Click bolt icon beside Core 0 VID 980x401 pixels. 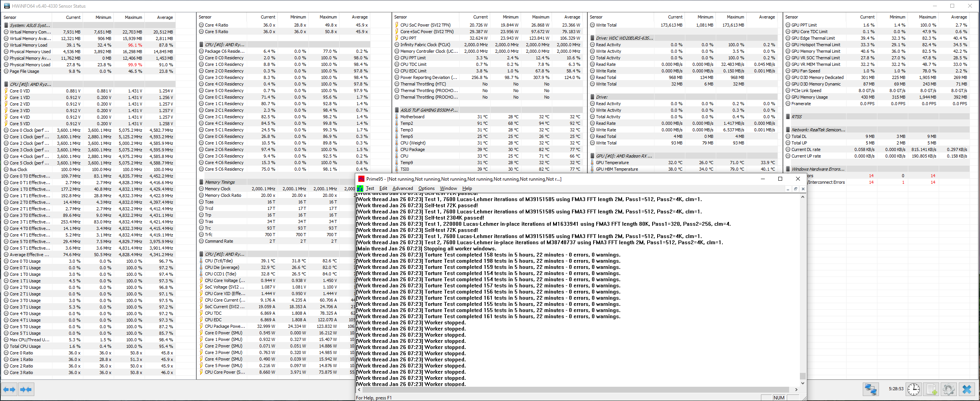[6, 91]
